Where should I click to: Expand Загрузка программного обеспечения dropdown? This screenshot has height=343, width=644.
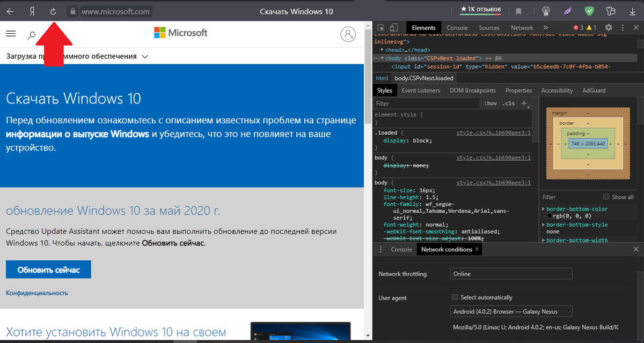pos(77,56)
